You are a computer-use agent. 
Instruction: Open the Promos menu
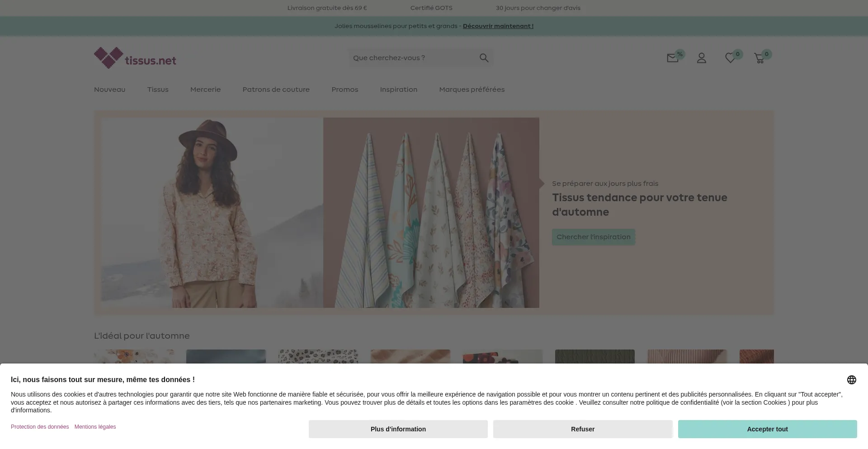coord(345,90)
